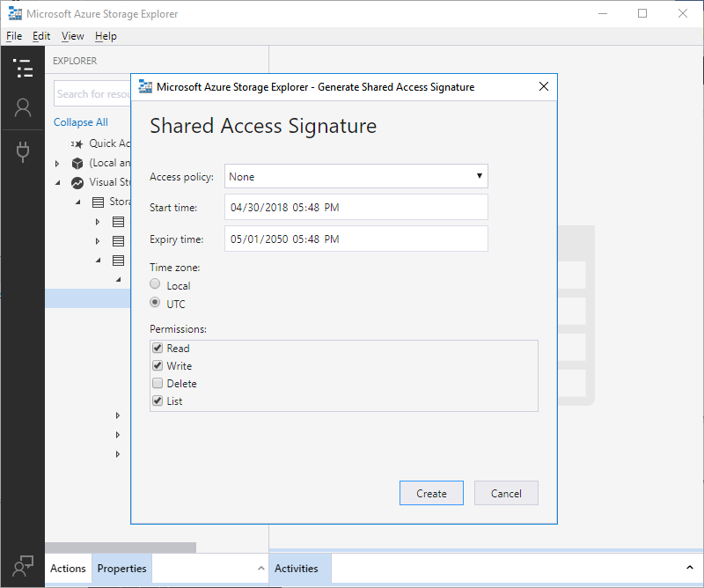Screen dimensions: 704x588
Task: Expand the Actions/Properties panel chevron
Action: coord(260,569)
